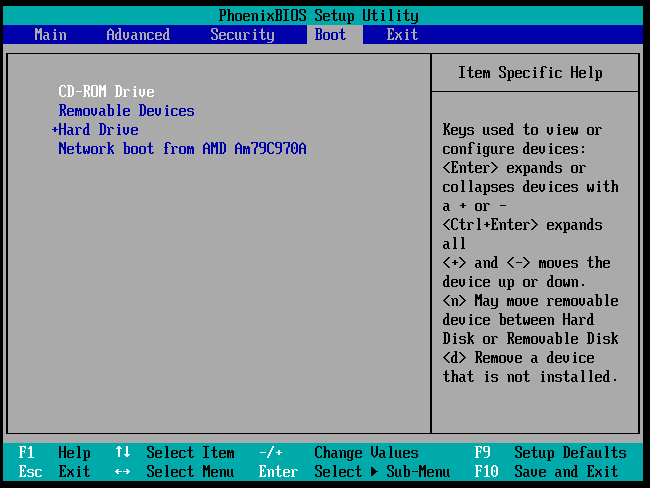Click help line 'that is not installed.'
This screenshot has width=650, height=488.
(x=530, y=376)
